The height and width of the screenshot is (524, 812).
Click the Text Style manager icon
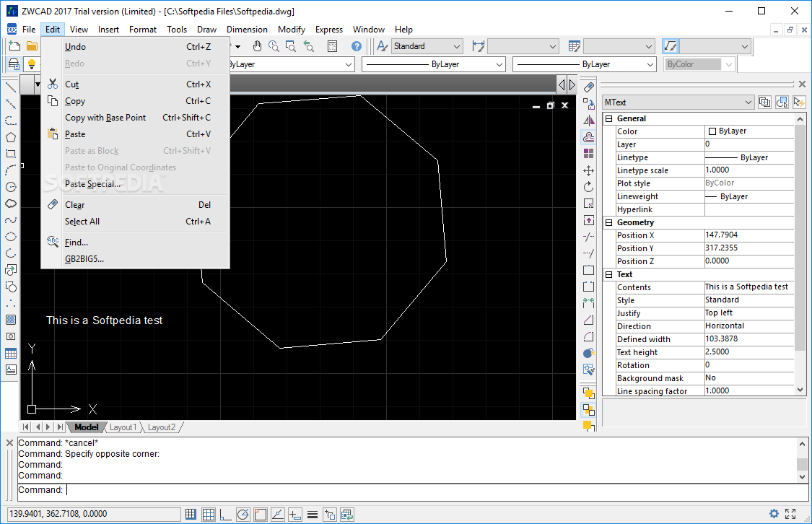pyautogui.click(x=382, y=46)
